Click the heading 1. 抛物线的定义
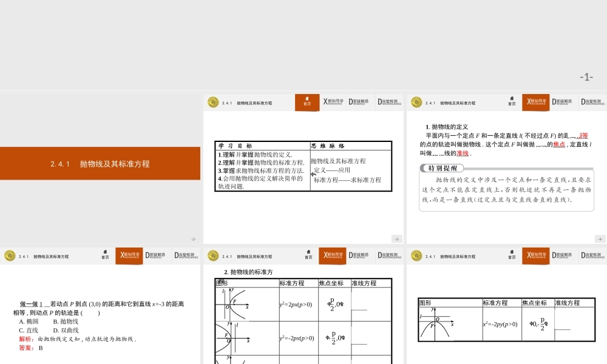 (447, 127)
